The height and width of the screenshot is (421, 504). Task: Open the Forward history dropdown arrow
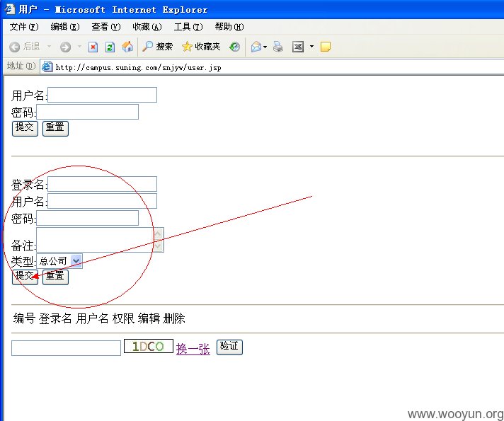(79, 47)
